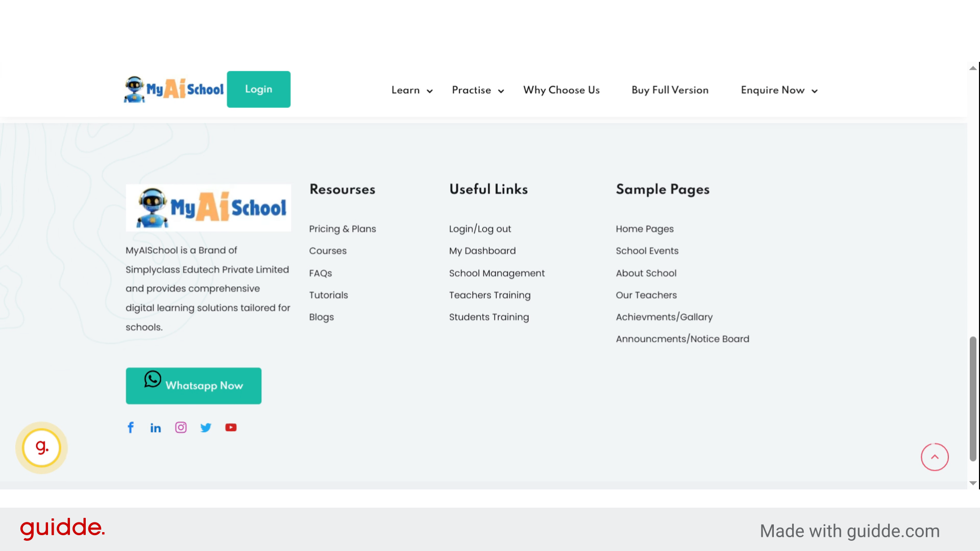Expand the Practise dropdown menu
980x551 pixels.
pyautogui.click(x=478, y=90)
